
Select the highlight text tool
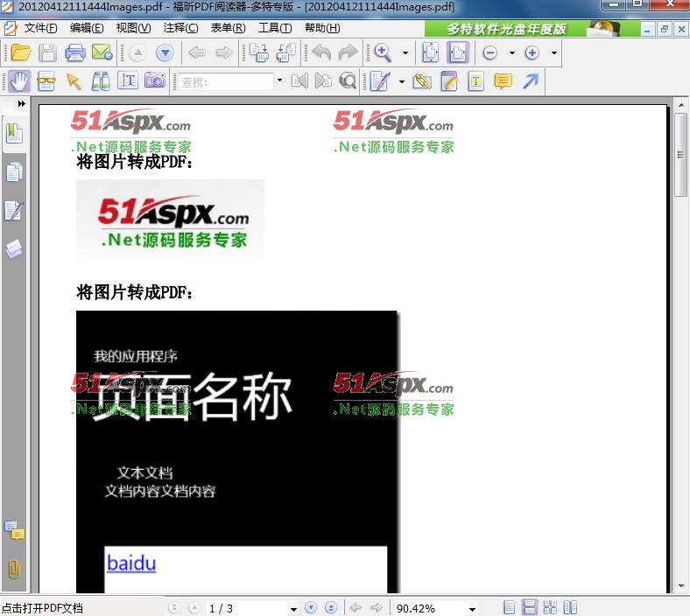[x=449, y=81]
